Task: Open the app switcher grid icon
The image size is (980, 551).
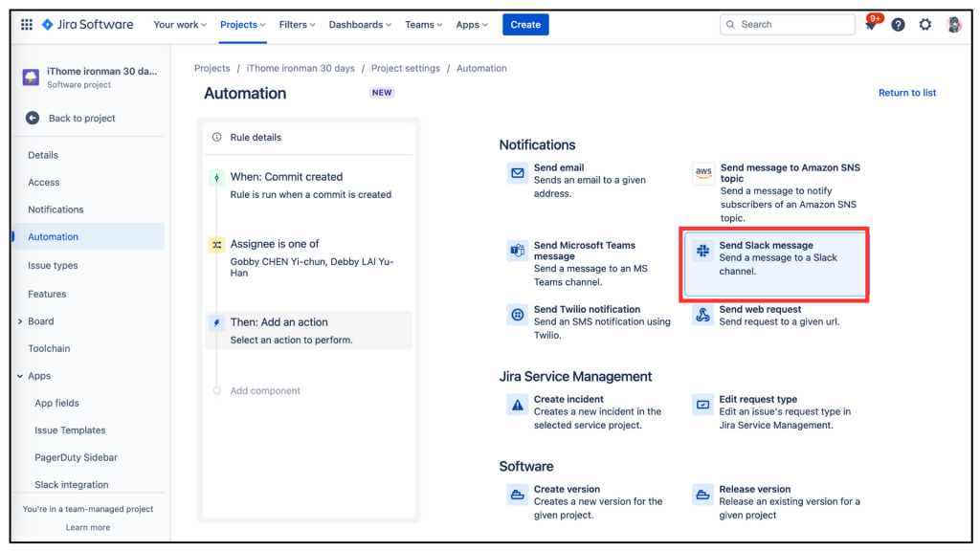Action: tap(26, 24)
